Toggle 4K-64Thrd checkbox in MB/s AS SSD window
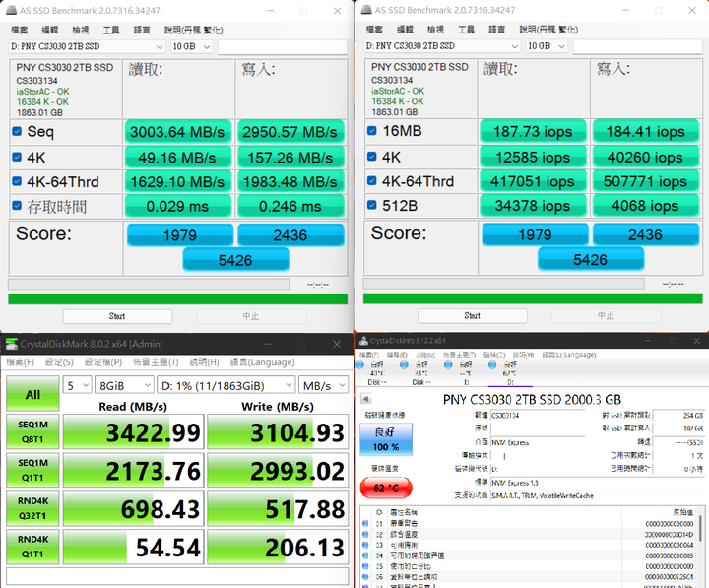 point(17,181)
